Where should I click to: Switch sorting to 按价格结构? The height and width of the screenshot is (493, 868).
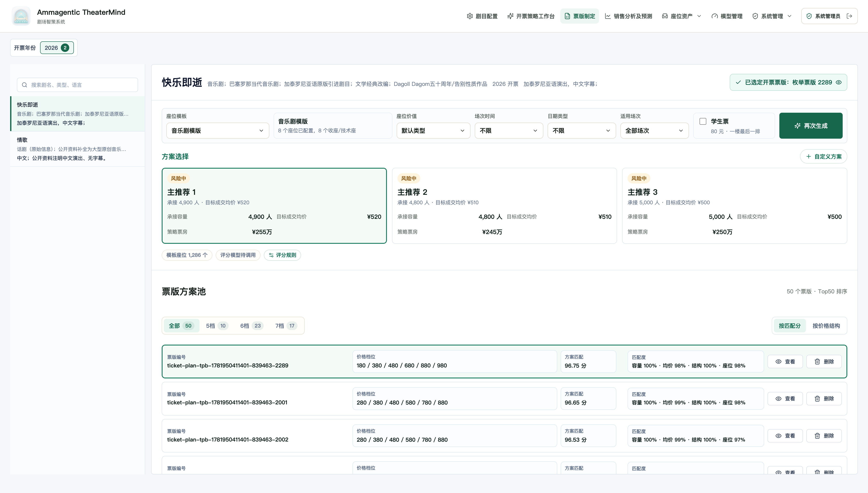826,326
